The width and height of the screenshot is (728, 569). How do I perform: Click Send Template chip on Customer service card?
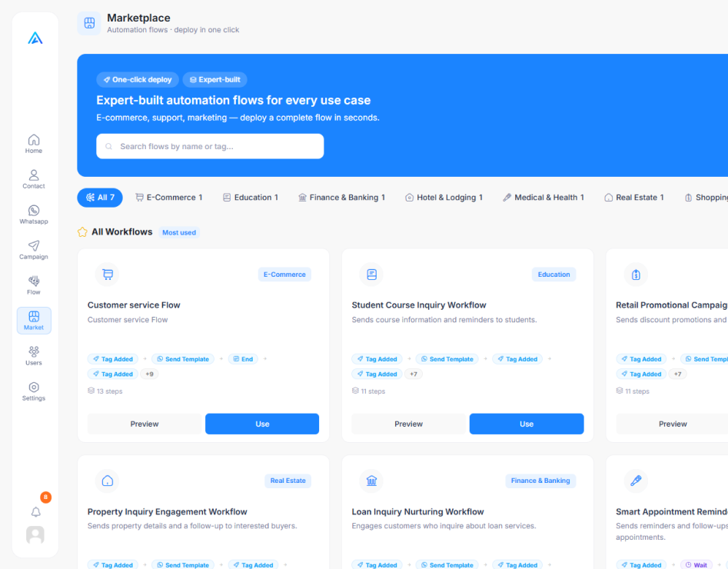[x=183, y=359]
